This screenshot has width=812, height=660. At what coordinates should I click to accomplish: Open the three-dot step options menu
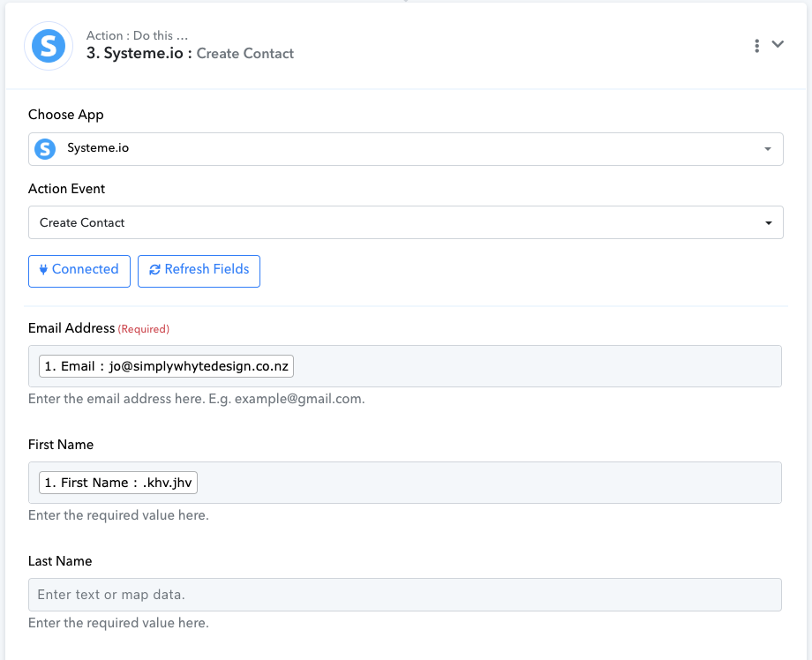756,46
